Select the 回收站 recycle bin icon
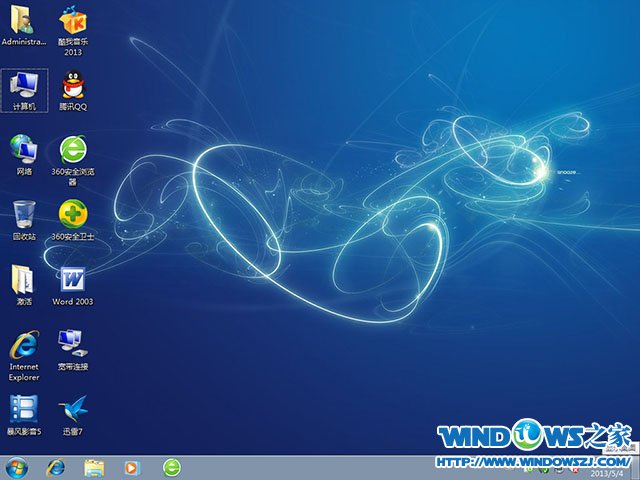This screenshot has width=640, height=480. (24, 220)
